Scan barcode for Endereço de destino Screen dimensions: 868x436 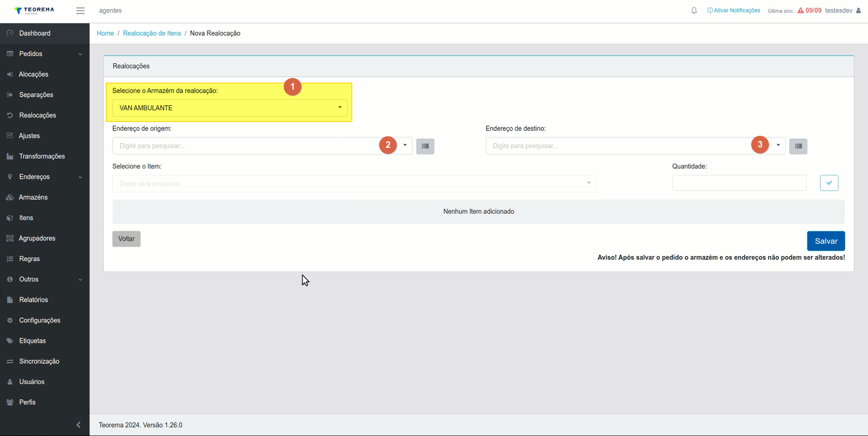click(x=798, y=146)
